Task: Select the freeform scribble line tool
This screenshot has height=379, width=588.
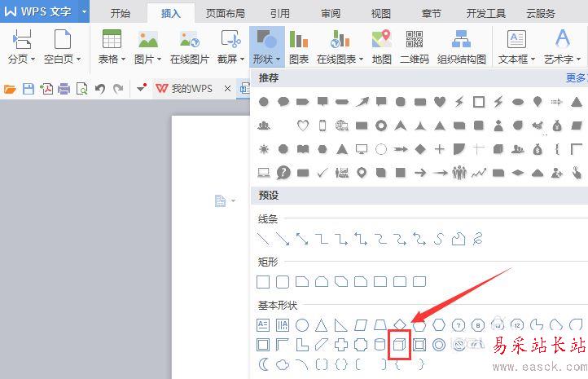Action: [x=478, y=239]
